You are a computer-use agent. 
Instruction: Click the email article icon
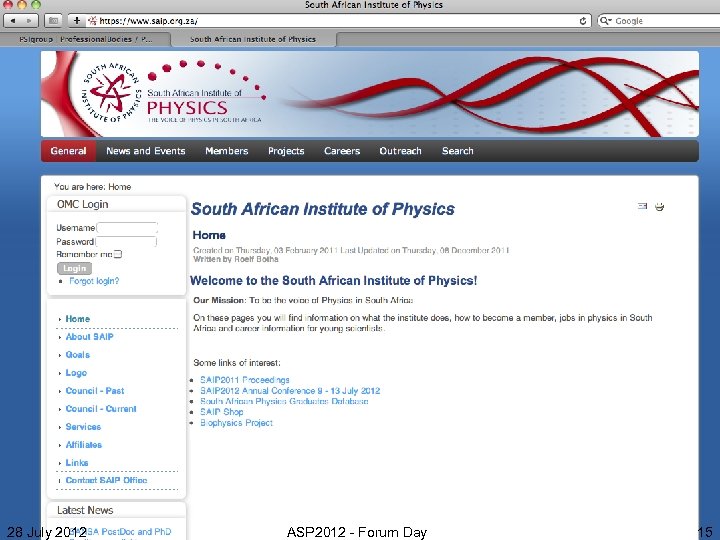coord(642,206)
